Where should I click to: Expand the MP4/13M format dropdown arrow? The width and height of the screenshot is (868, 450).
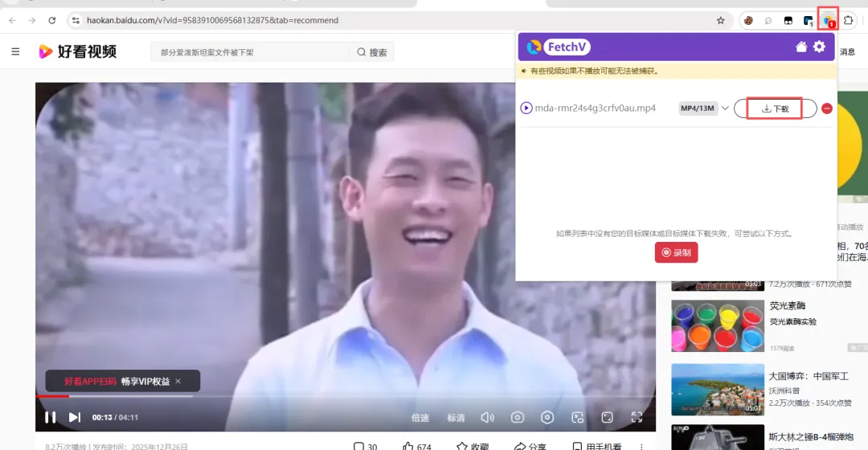[x=725, y=108]
